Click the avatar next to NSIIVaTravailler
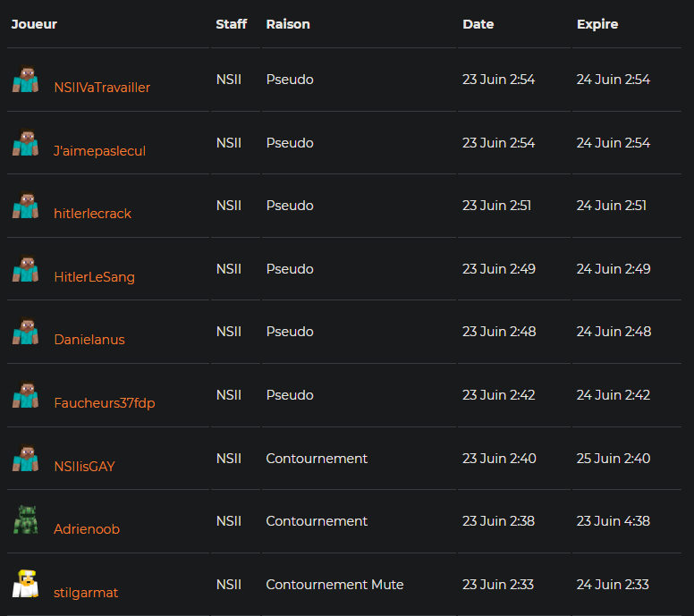This screenshot has height=616, width=694. pos(25,80)
